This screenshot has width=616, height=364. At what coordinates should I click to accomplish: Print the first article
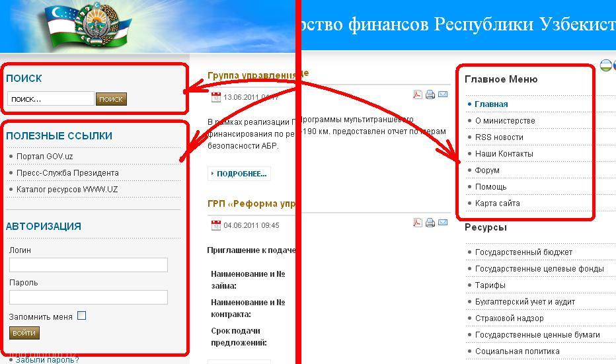click(x=430, y=94)
